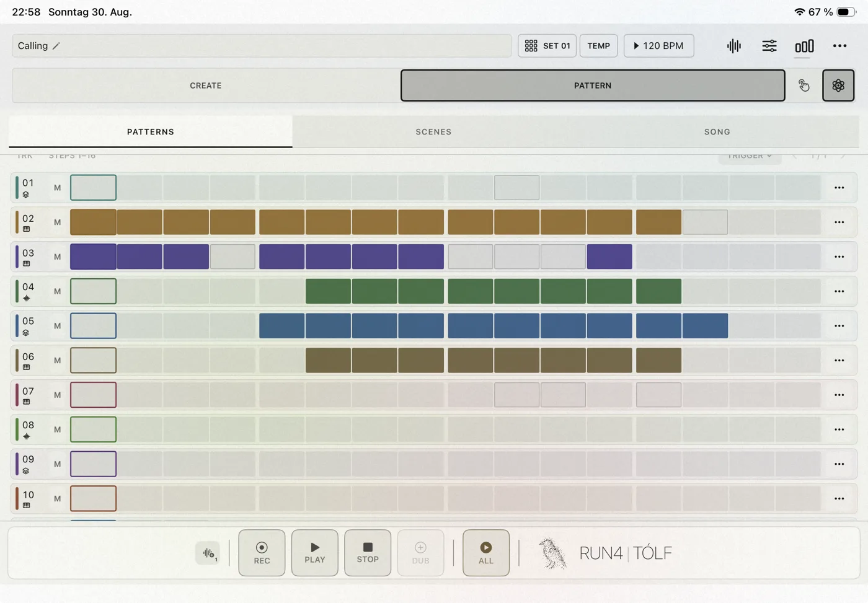Select track 01 layers icon
This screenshot has width=868, height=603.
[26, 195]
